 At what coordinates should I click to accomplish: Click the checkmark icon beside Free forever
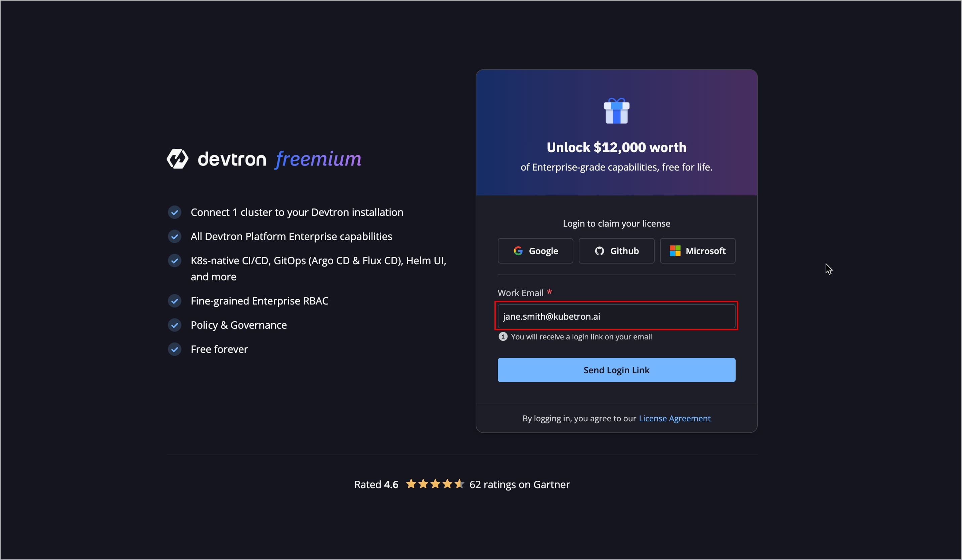pyautogui.click(x=175, y=349)
